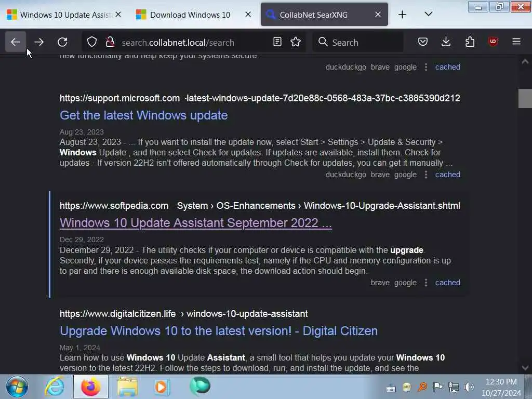The width and height of the screenshot is (532, 399).
Task: Close the CollabNet SearXNG tab
Action: click(x=378, y=15)
